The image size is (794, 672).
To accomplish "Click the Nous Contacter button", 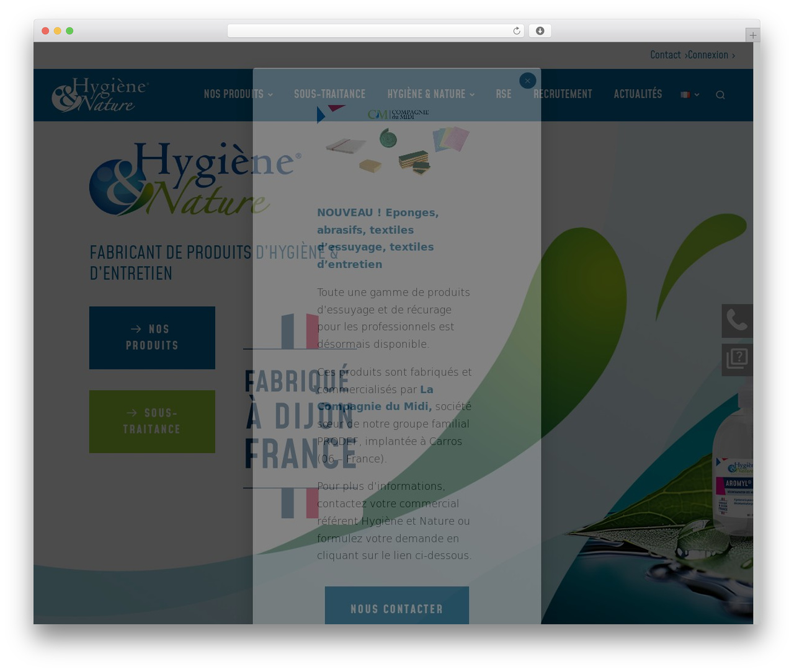I will pos(397,606).
